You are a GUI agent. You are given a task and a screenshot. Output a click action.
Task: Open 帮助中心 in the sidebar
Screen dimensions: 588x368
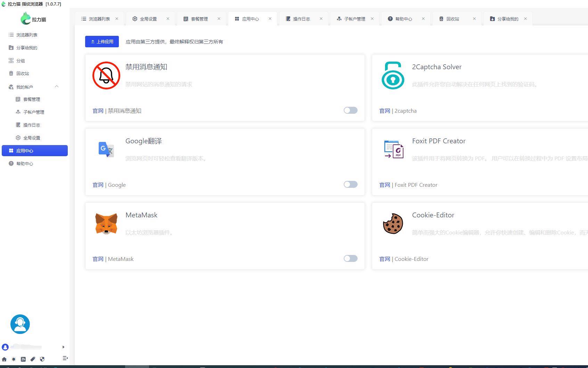tap(35, 163)
